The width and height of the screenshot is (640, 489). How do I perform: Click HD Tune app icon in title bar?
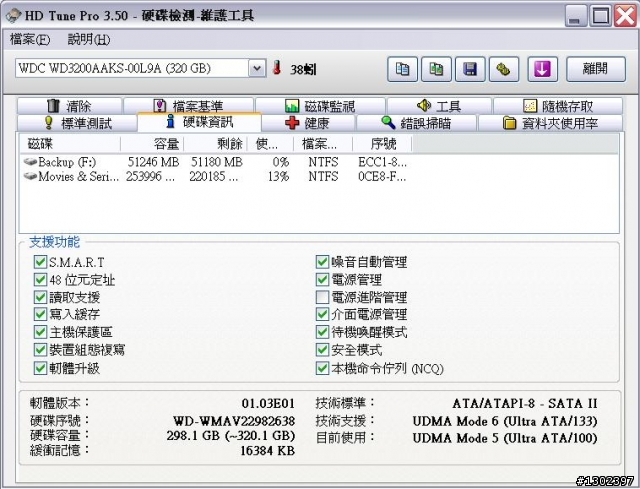[13, 16]
